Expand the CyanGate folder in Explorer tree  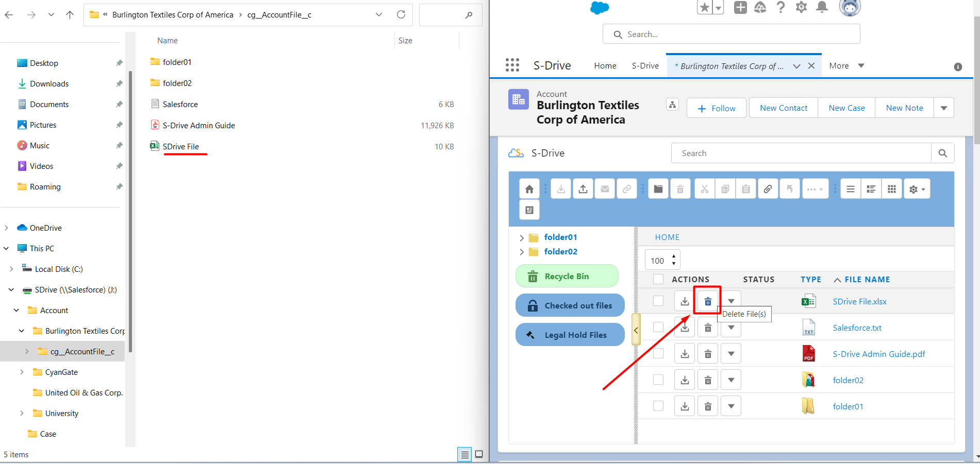[x=22, y=372]
